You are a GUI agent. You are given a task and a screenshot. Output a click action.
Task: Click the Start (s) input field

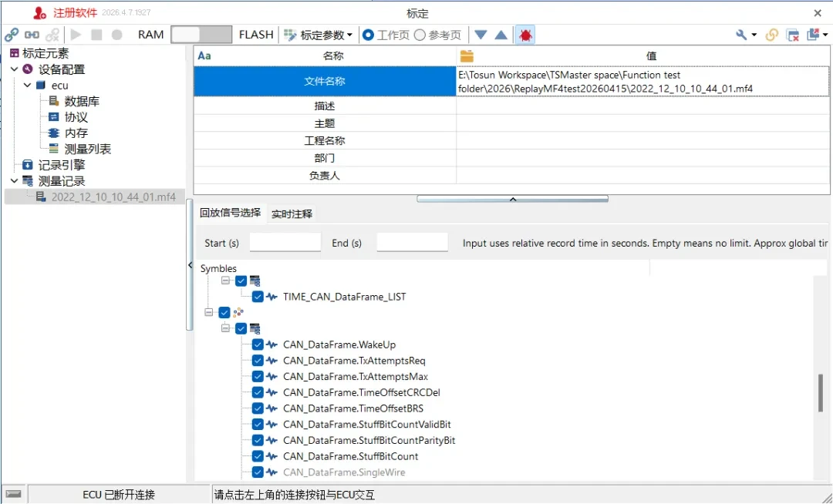pos(285,243)
